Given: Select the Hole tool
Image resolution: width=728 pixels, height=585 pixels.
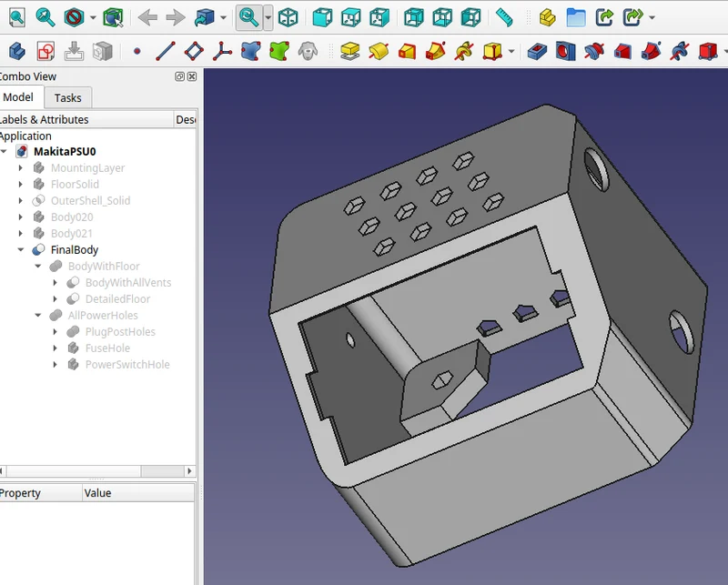Looking at the screenshot, I should (565, 51).
